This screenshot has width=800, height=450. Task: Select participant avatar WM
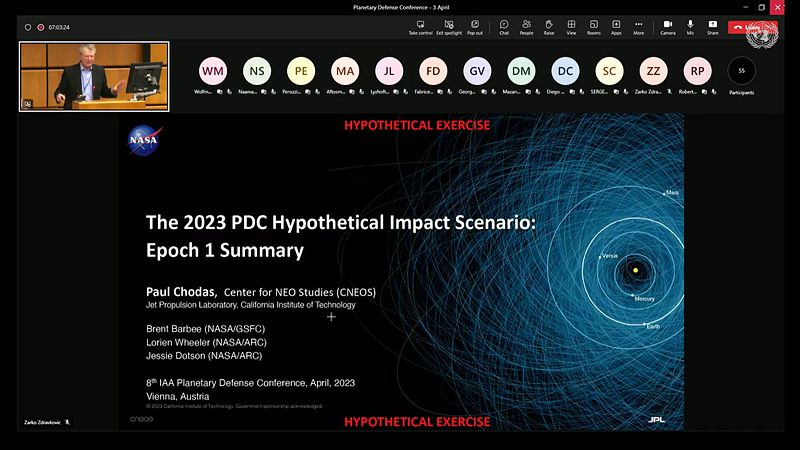[213, 71]
